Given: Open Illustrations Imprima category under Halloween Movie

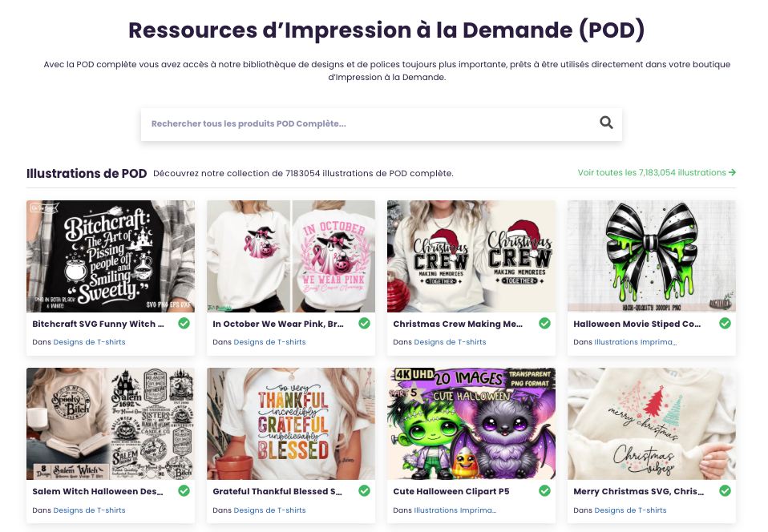Looking at the screenshot, I should [635, 342].
